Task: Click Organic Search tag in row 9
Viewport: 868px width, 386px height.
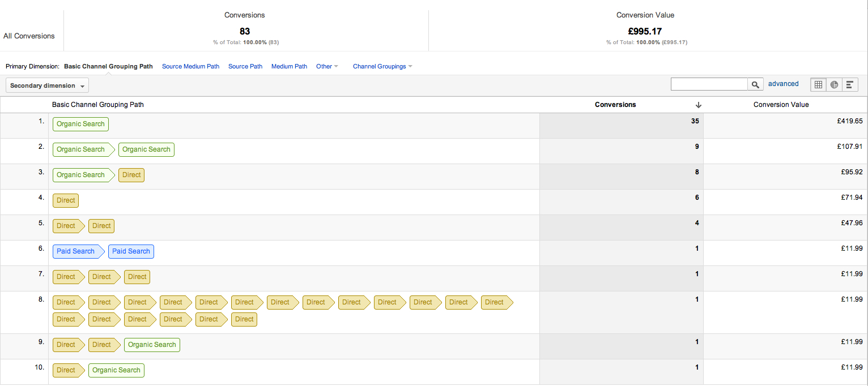Action: click(152, 345)
